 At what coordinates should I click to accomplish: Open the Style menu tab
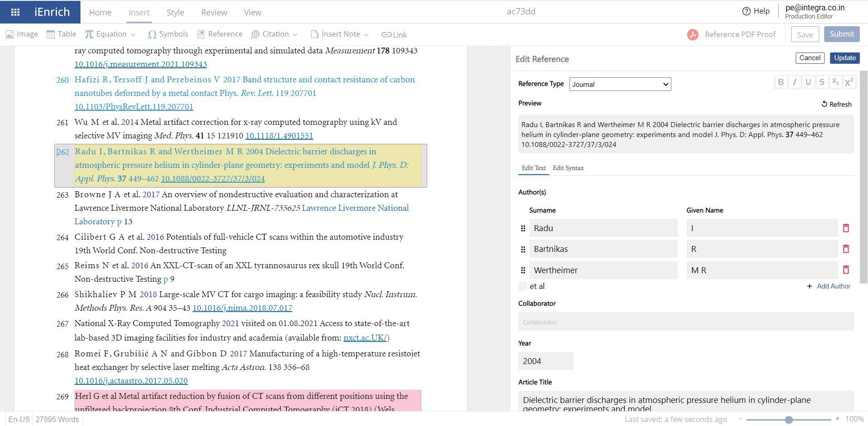(x=175, y=13)
